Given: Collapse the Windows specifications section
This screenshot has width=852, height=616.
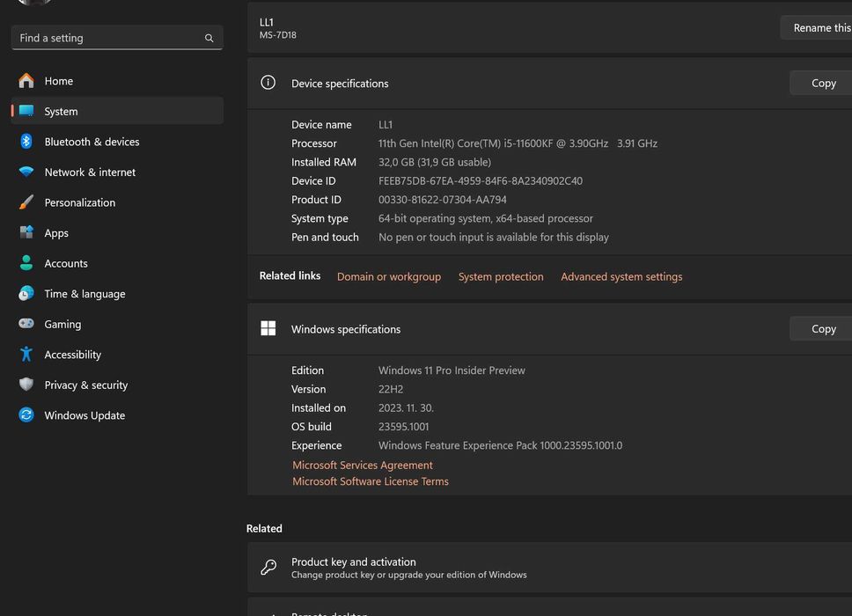Looking at the screenshot, I should 528,329.
